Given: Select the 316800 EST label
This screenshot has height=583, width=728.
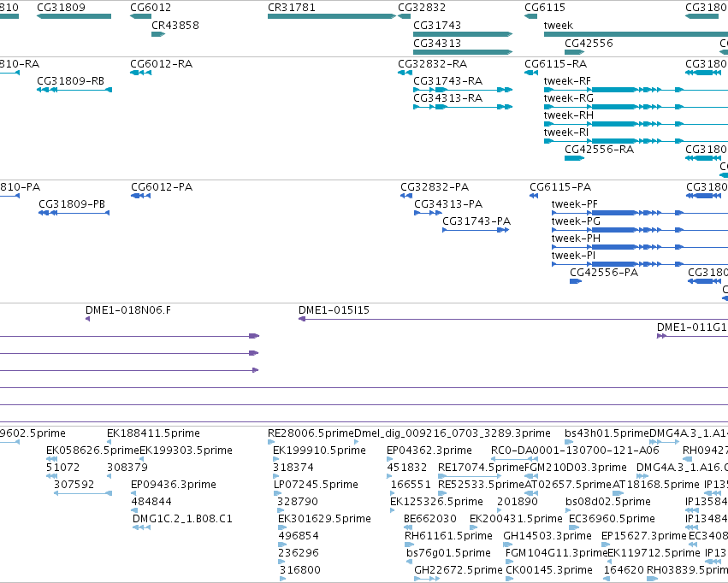Looking at the screenshot, I should (300, 570).
